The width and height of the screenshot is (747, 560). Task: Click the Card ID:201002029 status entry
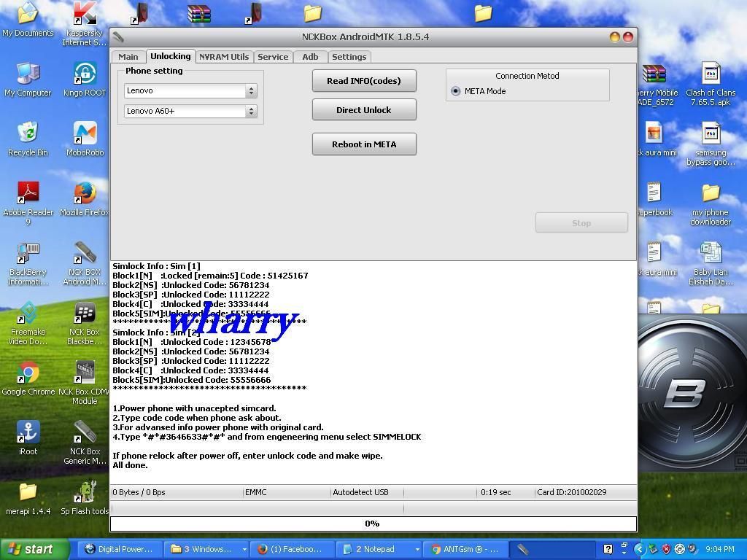click(572, 492)
